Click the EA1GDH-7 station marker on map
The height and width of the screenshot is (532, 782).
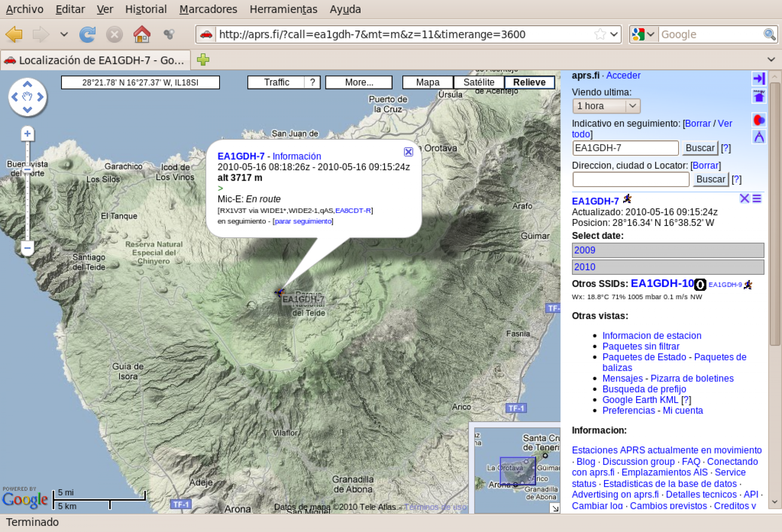click(279, 292)
